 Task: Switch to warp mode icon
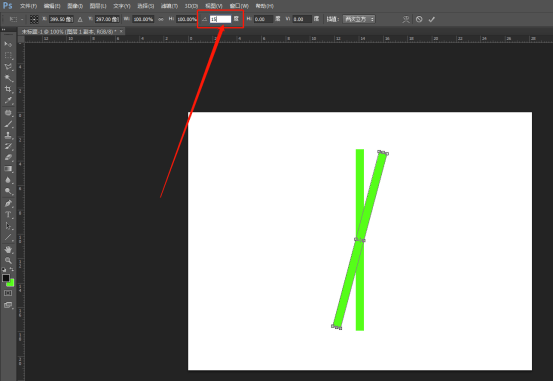coord(406,19)
